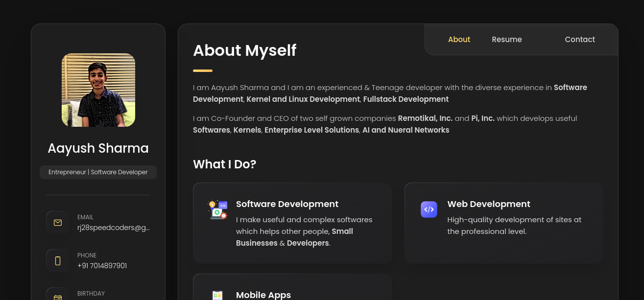Click the profile photo of Aayush Sharma
This screenshot has width=644, height=300.
[x=98, y=90]
